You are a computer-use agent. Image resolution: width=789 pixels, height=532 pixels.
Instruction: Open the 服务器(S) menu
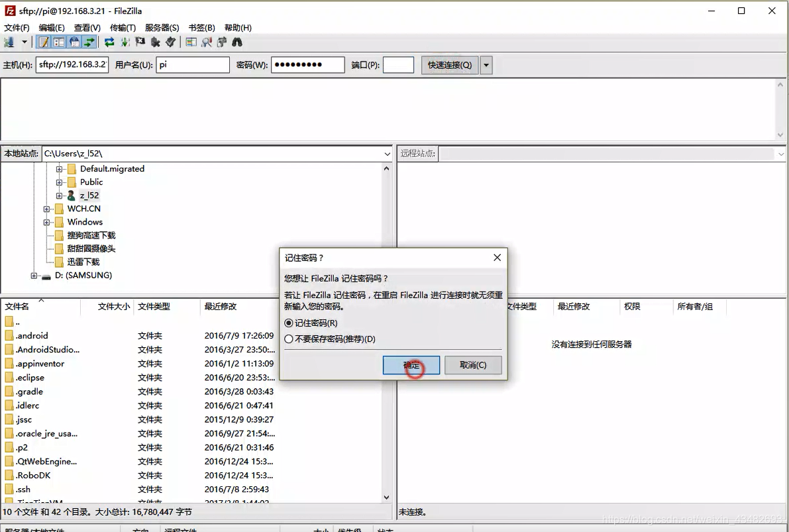tap(161, 27)
